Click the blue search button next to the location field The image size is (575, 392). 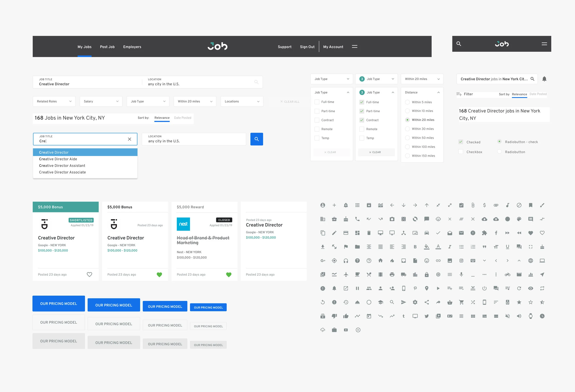pos(257,139)
